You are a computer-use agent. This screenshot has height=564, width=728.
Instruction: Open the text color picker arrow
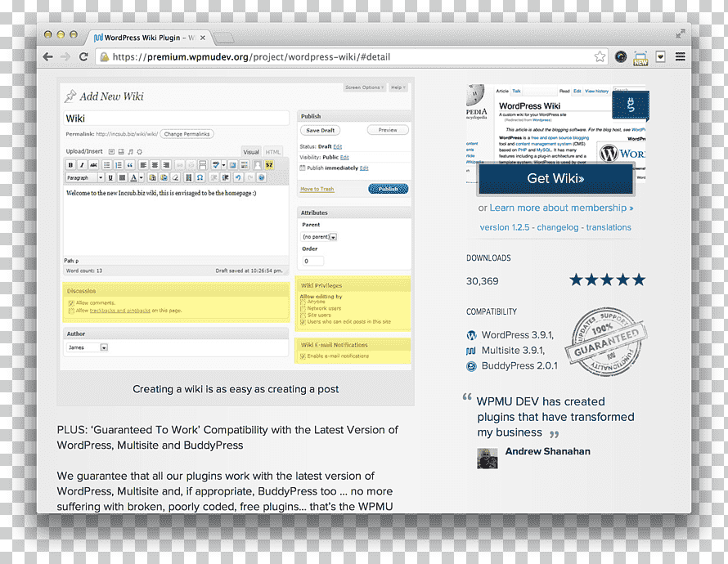coord(142,177)
